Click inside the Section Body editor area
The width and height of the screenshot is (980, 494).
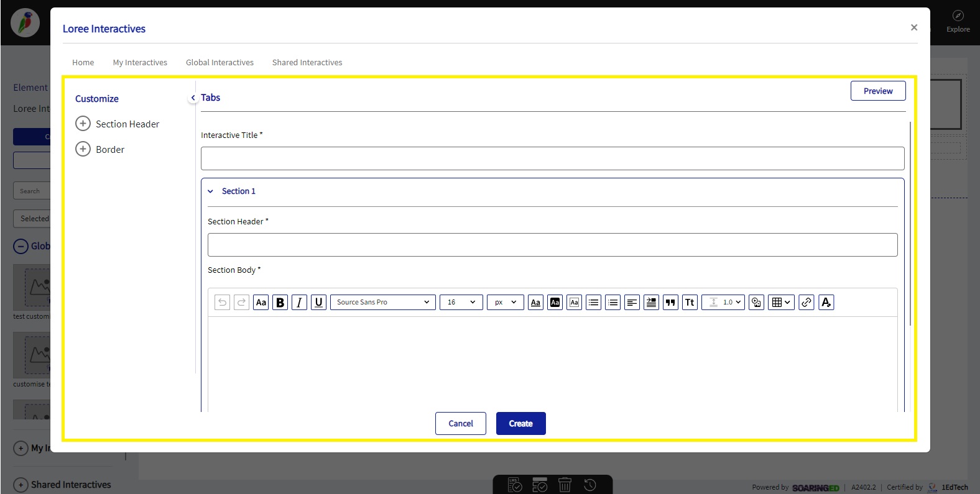pyautogui.click(x=553, y=364)
